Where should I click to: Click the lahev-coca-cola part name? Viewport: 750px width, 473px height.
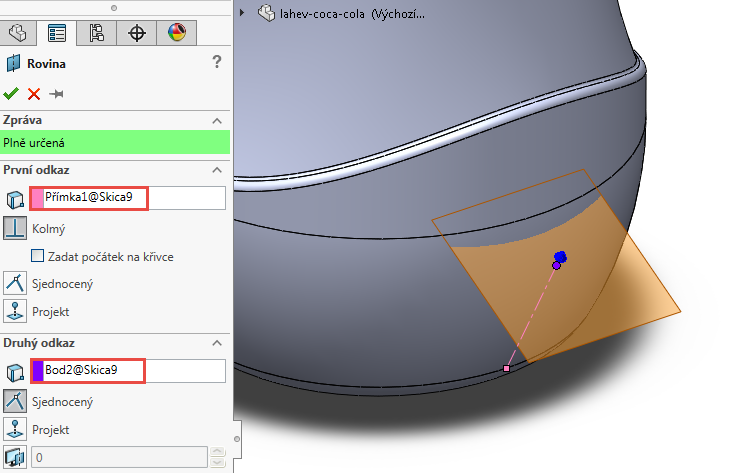coord(352,14)
